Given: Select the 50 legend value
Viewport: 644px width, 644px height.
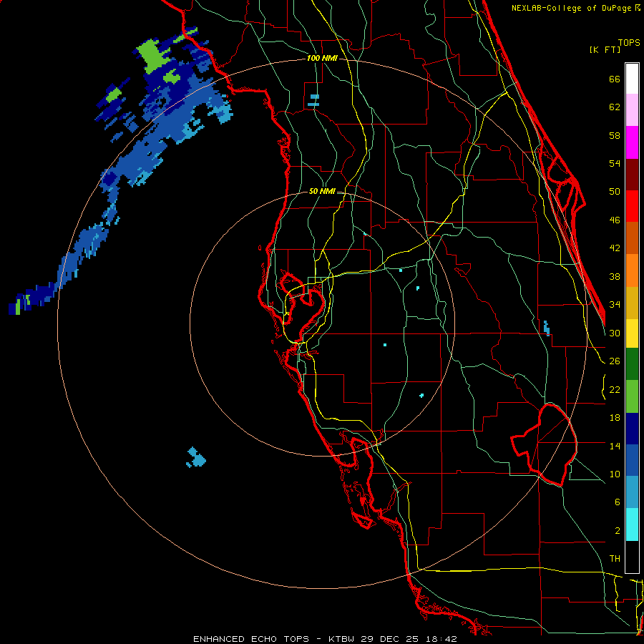Looking at the screenshot, I should [615, 191].
